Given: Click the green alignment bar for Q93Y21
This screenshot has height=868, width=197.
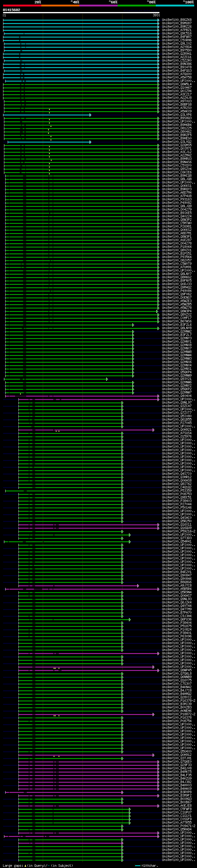Looking at the screenshot, I should point(56,379).
